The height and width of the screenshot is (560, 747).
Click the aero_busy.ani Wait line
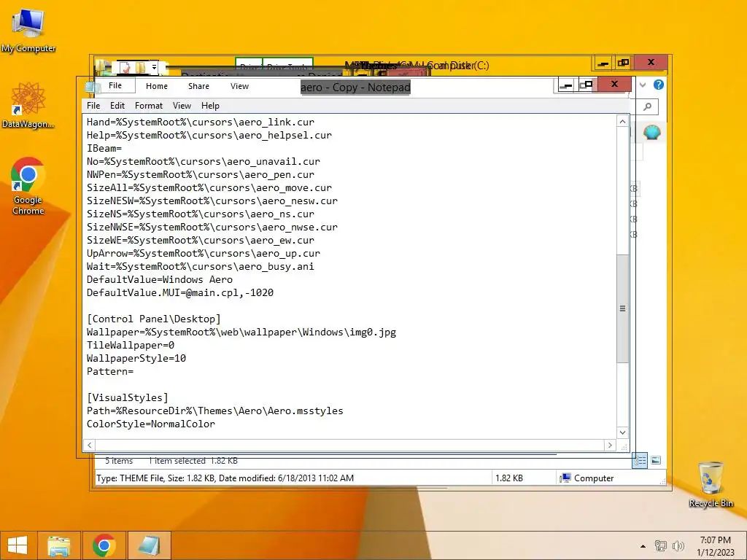tap(200, 267)
